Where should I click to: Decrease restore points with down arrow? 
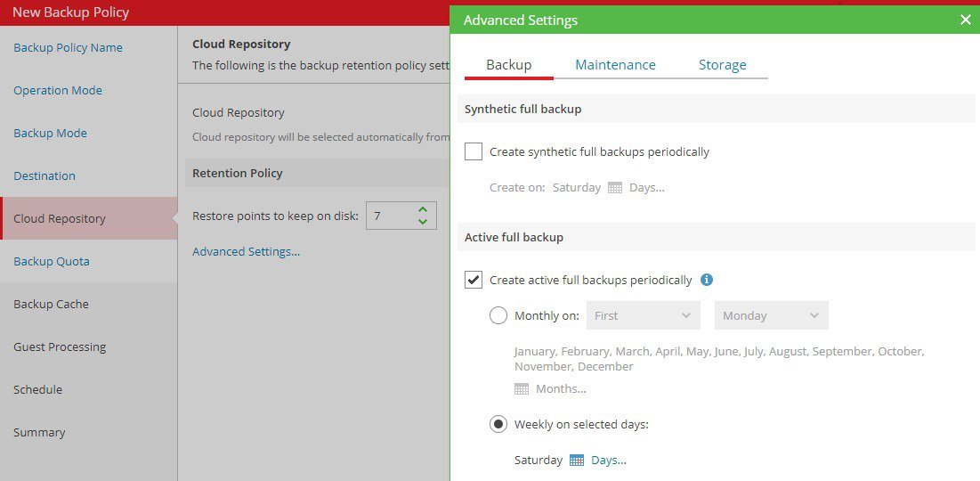pyautogui.click(x=423, y=221)
